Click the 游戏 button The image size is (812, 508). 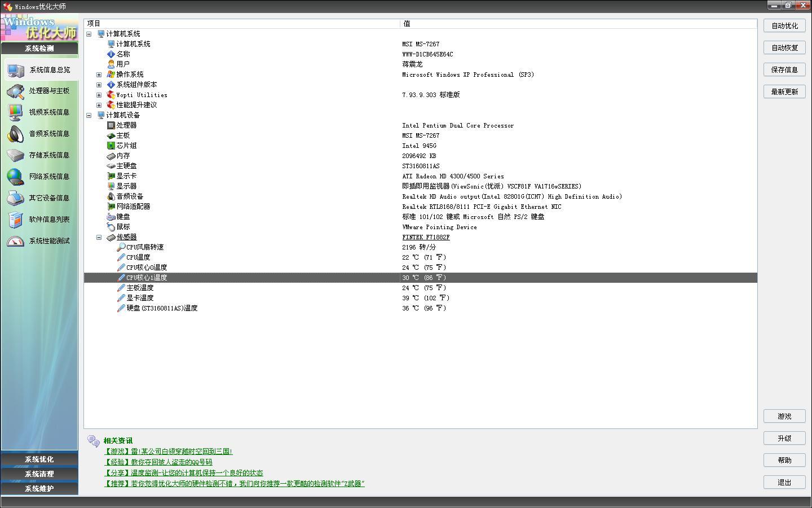(x=784, y=417)
